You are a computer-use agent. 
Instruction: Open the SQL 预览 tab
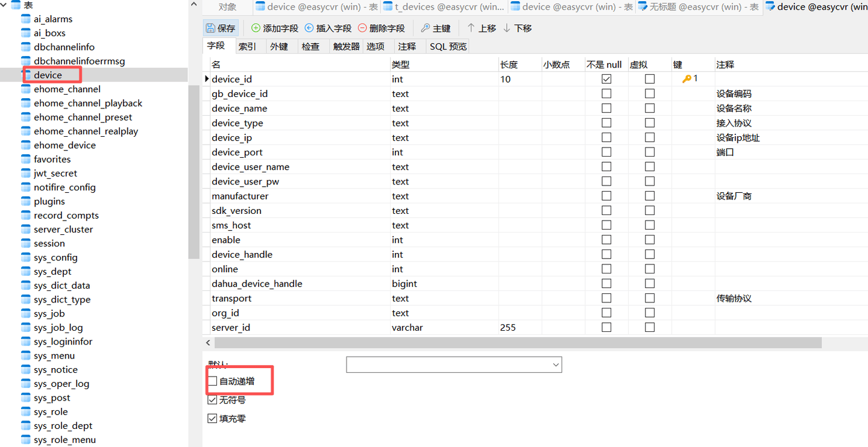pos(448,46)
